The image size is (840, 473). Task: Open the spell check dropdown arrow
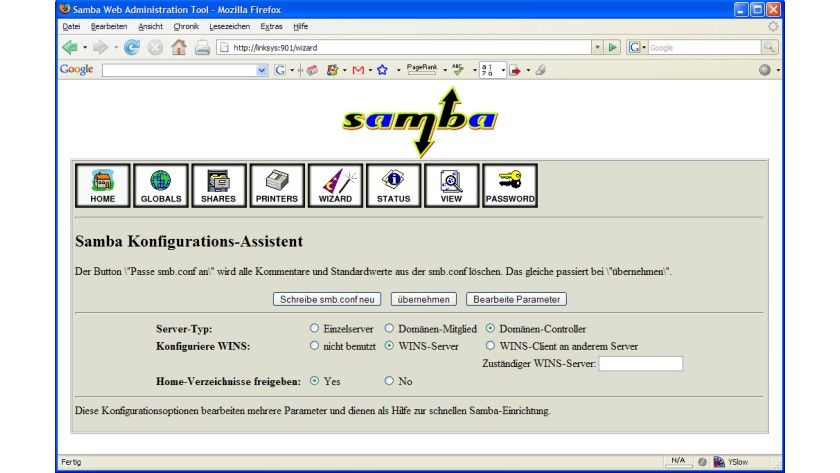(474, 70)
